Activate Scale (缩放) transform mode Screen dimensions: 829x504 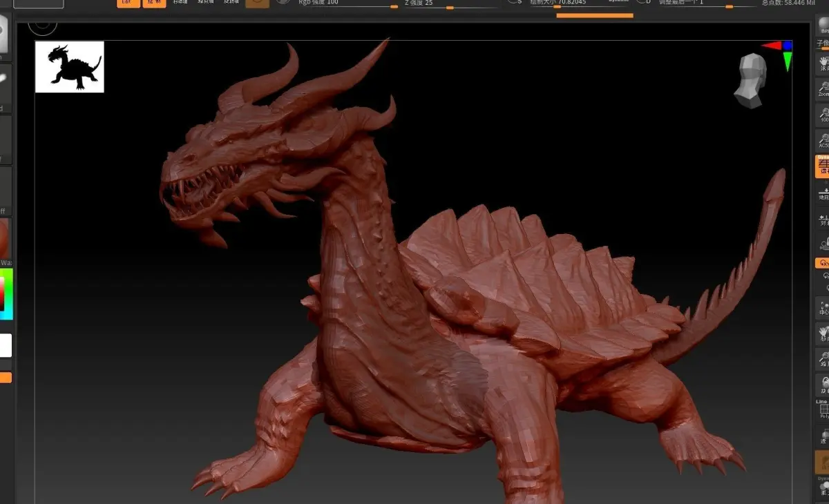click(206, 3)
